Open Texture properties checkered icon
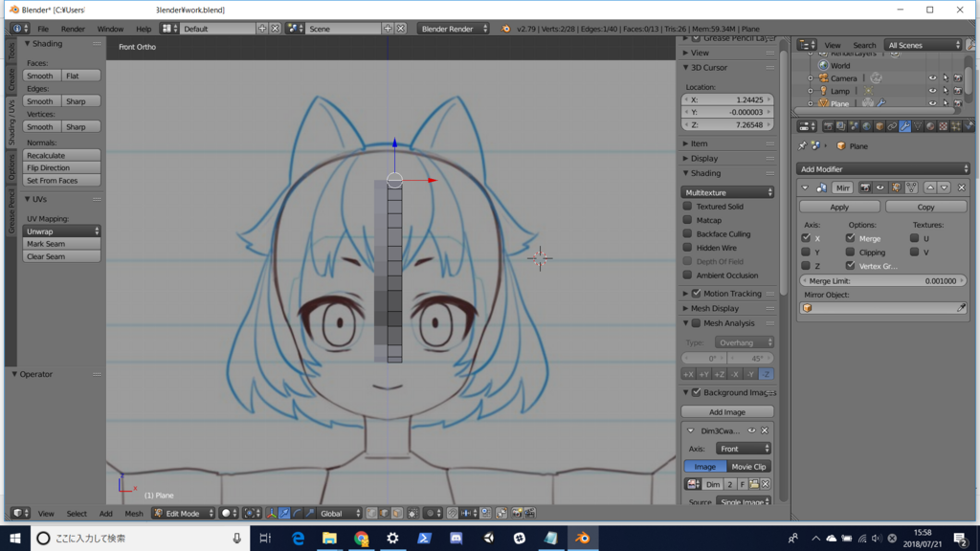 [x=944, y=125]
